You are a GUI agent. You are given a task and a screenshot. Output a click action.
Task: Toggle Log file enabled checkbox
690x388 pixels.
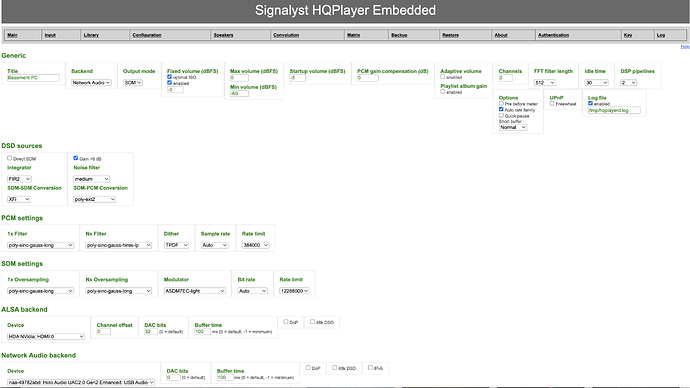pos(591,103)
